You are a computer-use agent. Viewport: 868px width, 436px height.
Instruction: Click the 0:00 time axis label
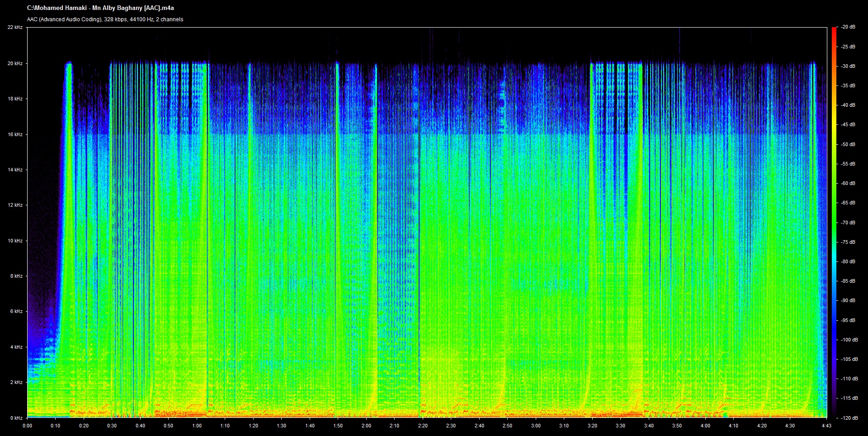pyautogui.click(x=27, y=426)
